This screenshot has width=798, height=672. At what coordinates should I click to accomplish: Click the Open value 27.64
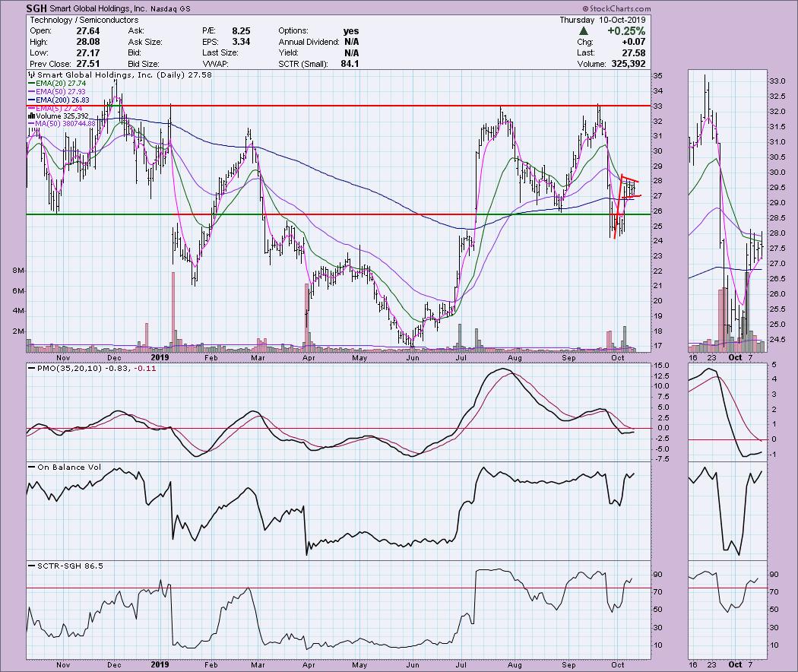tap(87, 31)
